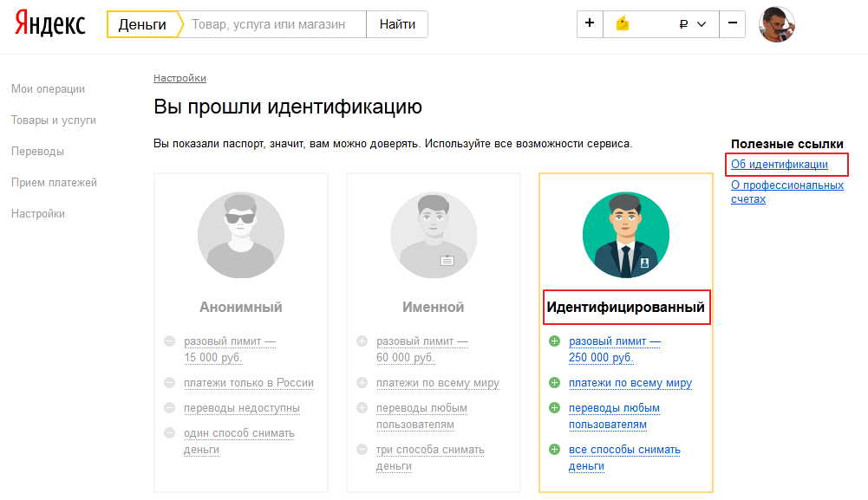Click the plus button to add funds
This screenshot has width=868, height=500.
pyautogui.click(x=590, y=24)
